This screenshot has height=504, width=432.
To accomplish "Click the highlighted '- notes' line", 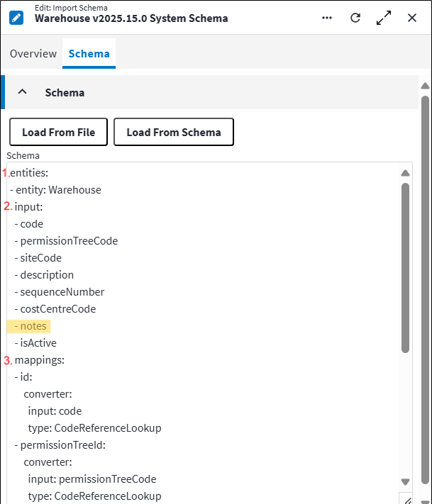I will tap(28, 326).
